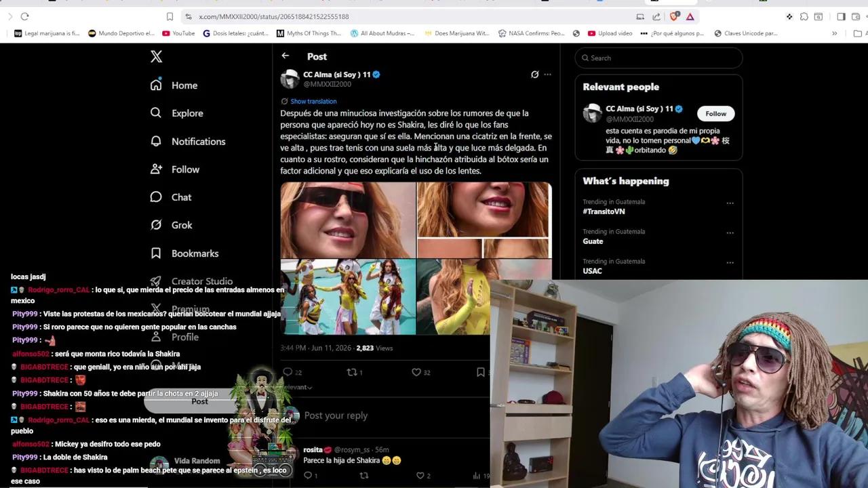
Task: Open CC Alma name in Relevant people
Action: click(x=639, y=108)
